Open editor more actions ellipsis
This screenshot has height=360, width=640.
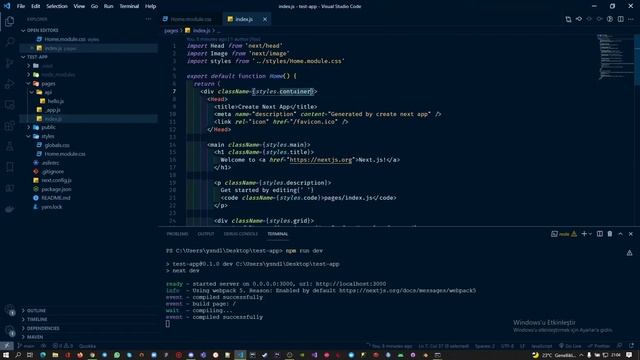[631, 19]
